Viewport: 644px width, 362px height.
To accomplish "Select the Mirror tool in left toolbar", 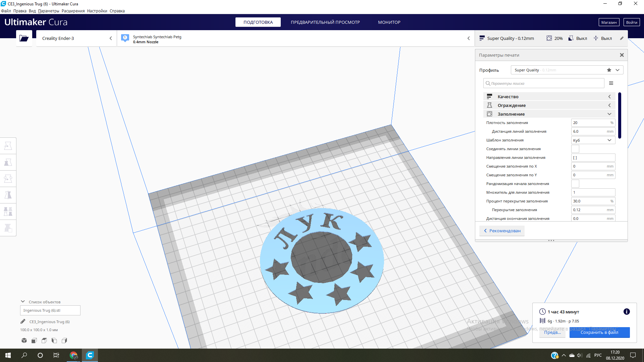I will click(x=8, y=195).
